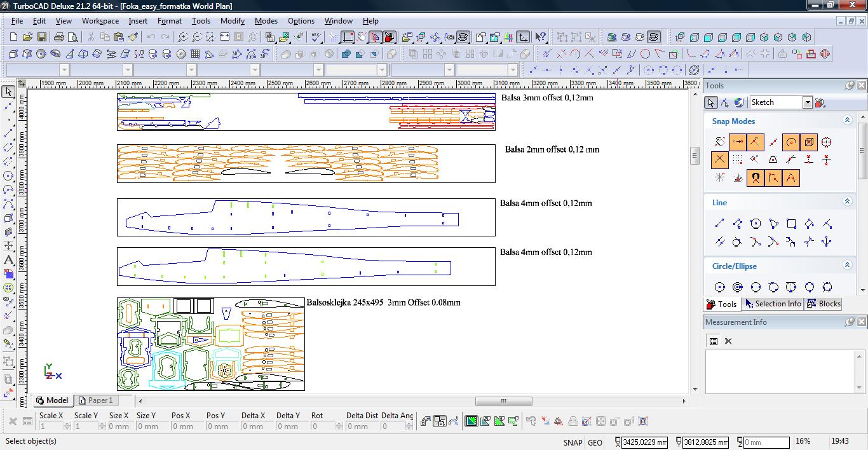Image resolution: width=868 pixels, height=450 pixels.
Task: Collapse the Circle/Ellipse section
Action: 847,265
